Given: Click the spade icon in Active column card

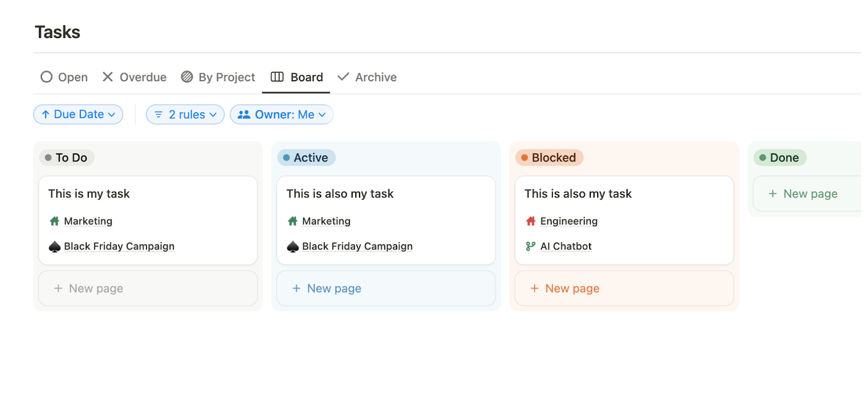Looking at the screenshot, I should pos(292,247).
